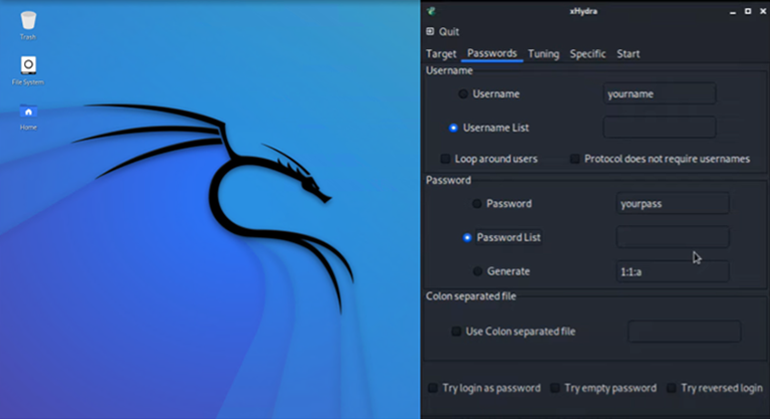Enable Loop around users checkbox
The image size is (770, 419).
pos(445,159)
